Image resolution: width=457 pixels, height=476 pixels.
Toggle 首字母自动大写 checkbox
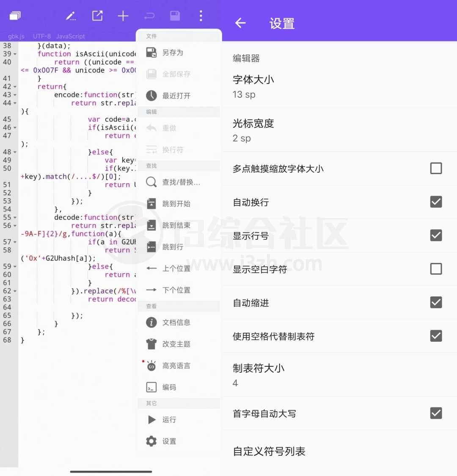pyautogui.click(x=436, y=413)
